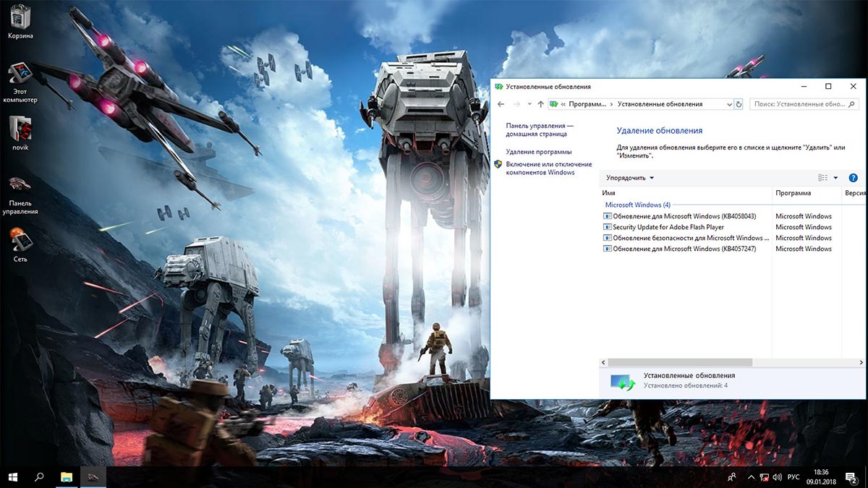Click the window title bar icon
Viewport: 868px width, 488px height.
point(498,87)
